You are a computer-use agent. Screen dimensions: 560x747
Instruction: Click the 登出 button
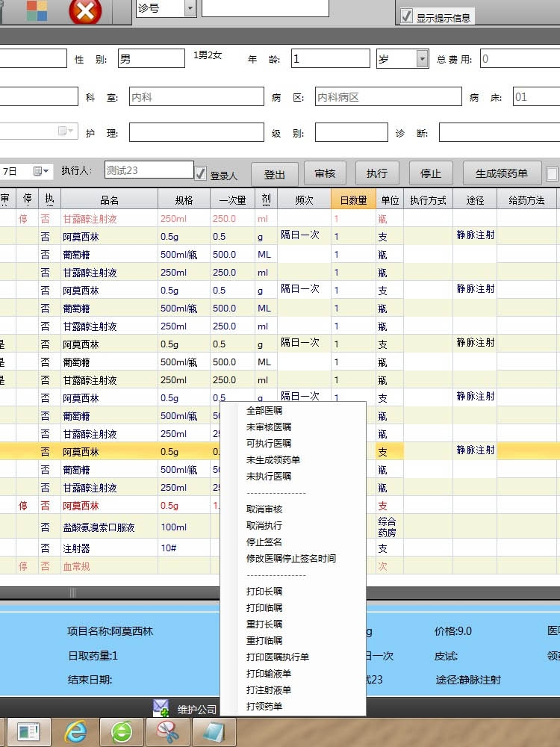pyautogui.click(x=275, y=174)
